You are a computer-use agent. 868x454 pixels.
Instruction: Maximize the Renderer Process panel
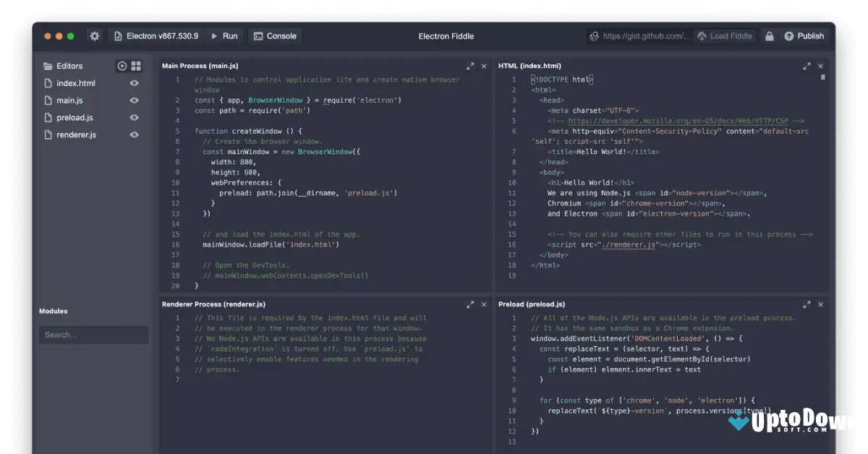pyautogui.click(x=469, y=304)
